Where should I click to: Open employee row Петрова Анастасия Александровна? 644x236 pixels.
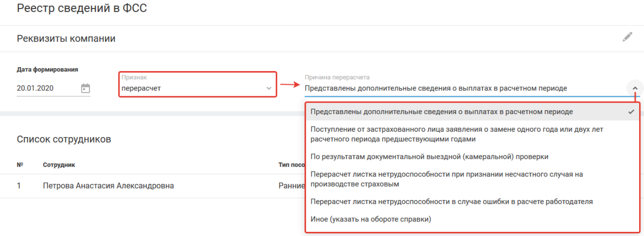coord(108,186)
